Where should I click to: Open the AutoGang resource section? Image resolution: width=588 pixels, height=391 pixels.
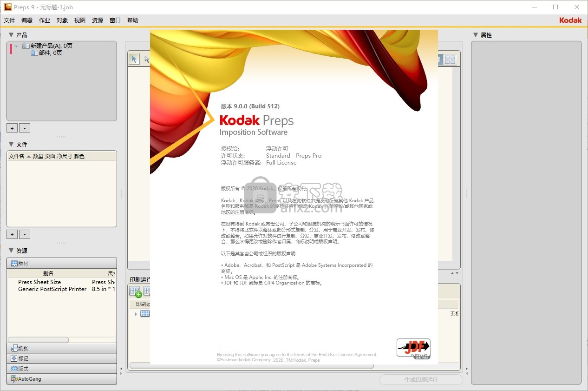tap(62, 379)
